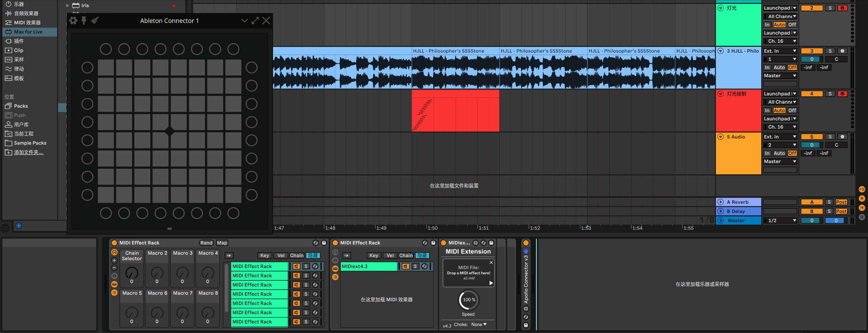Click the Rand button on MIDI Effect Rack
This screenshot has width=868, height=333.
pyautogui.click(x=206, y=243)
